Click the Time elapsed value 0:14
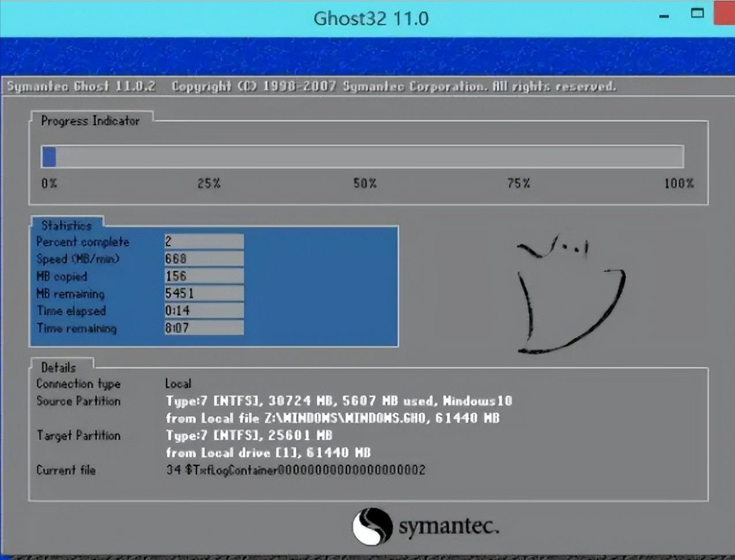This screenshot has width=735, height=560. click(x=204, y=311)
